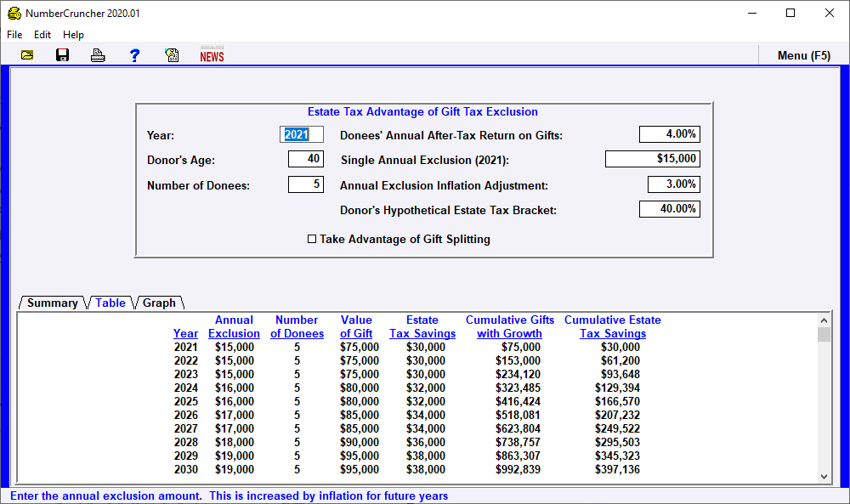Click the 2026 row year cell
The width and height of the screenshot is (850, 504).
click(186, 415)
